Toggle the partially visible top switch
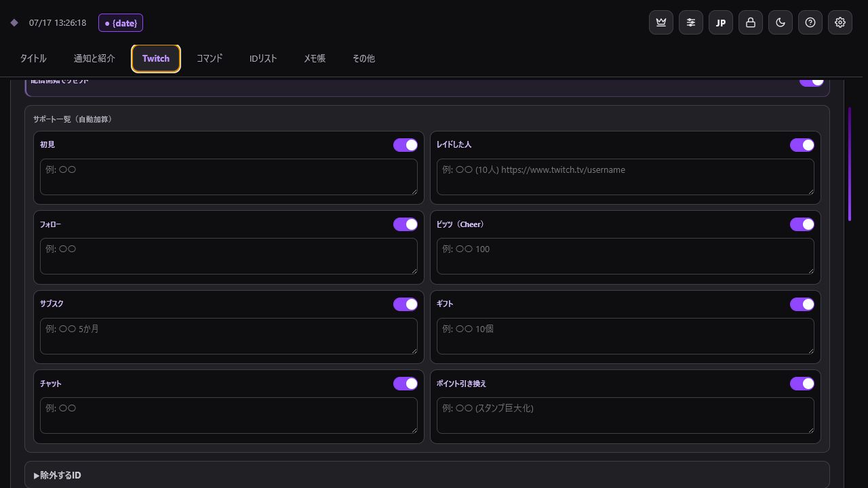Viewport: 868px width, 488px height. (x=812, y=82)
